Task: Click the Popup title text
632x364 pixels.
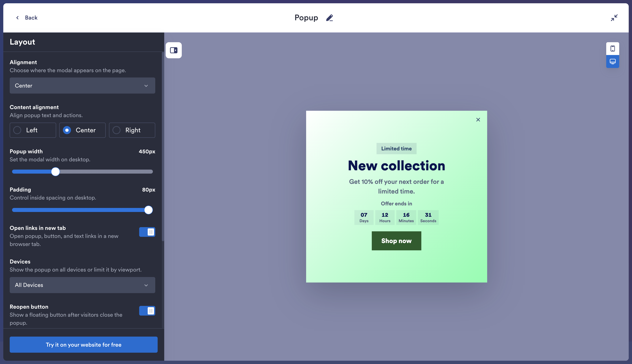Action: [306, 18]
